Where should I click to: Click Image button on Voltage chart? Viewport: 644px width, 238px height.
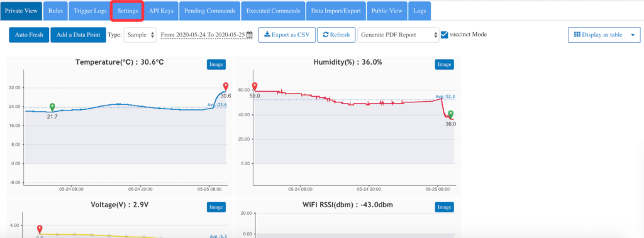[x=216, y=207]
